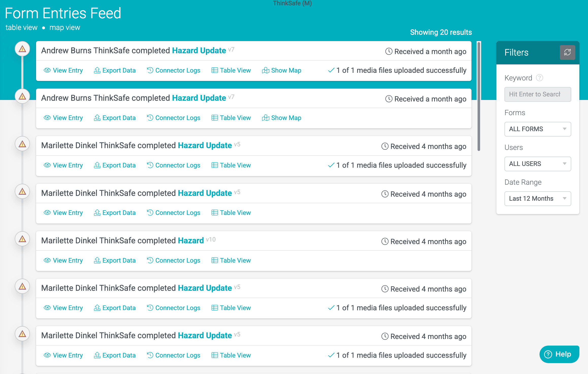
Task: Click the feed's vertical scrollbar thumb
Action: coord(479,96)
